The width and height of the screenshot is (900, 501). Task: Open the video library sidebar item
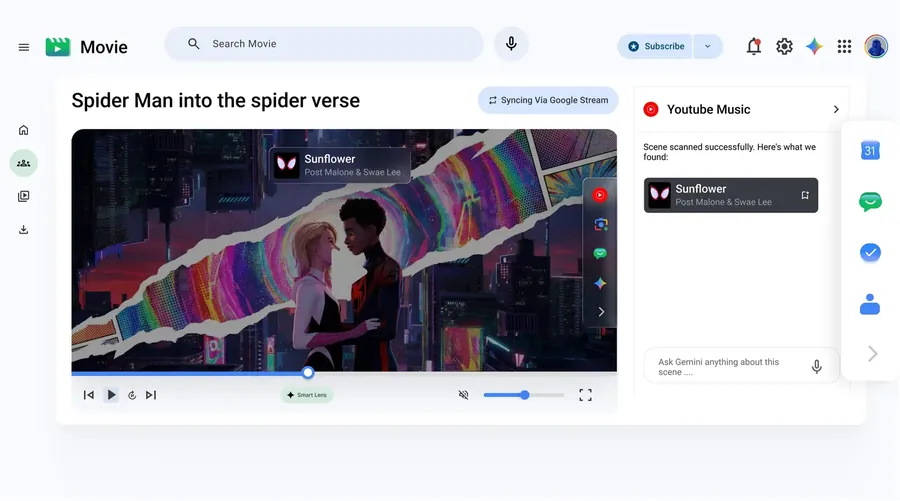[24, 196]
